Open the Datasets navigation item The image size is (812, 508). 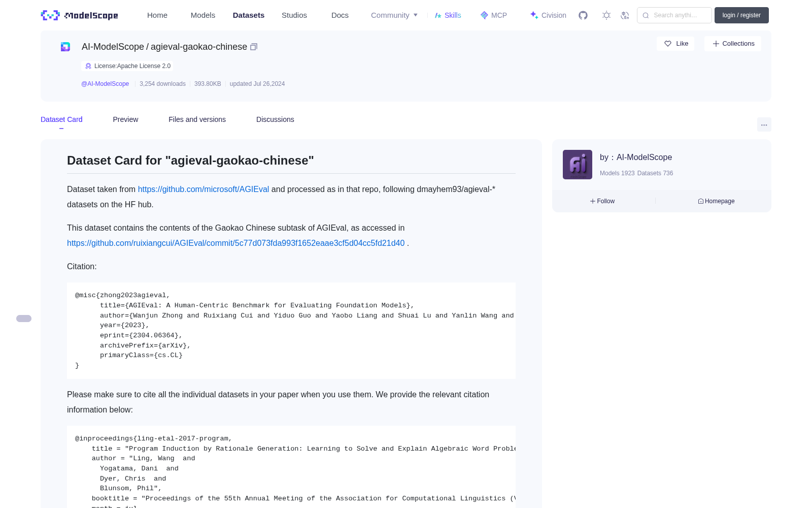[249, 15]
